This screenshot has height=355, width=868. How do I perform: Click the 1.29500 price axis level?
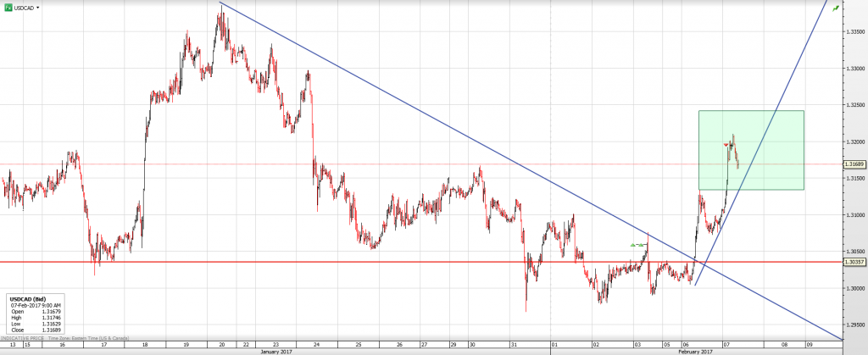pos(854,324)
